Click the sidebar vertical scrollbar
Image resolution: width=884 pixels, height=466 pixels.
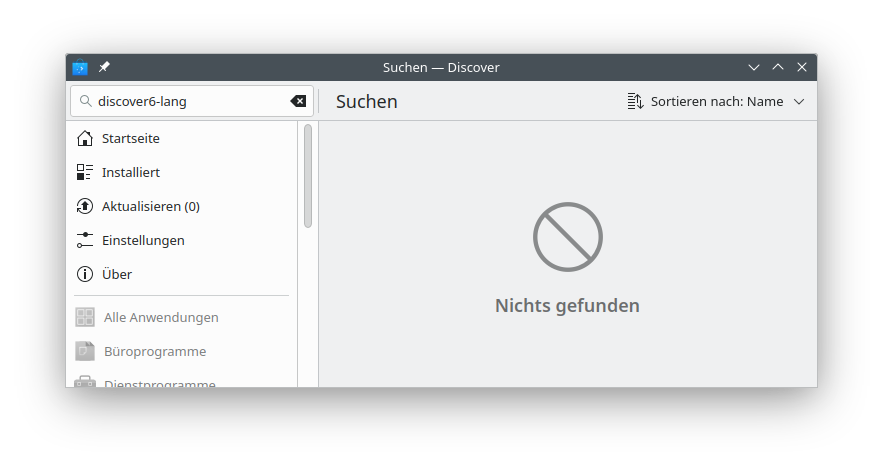(308, 176)
